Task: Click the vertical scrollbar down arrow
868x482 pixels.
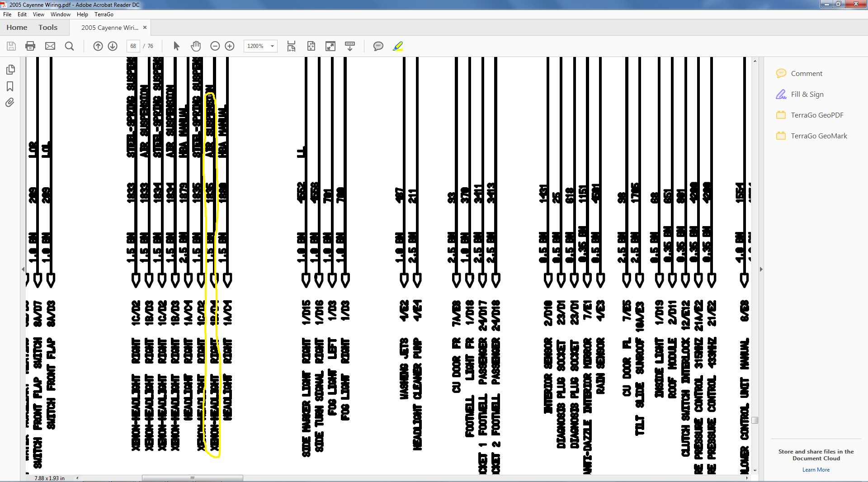Action: (x=755, y=471)
